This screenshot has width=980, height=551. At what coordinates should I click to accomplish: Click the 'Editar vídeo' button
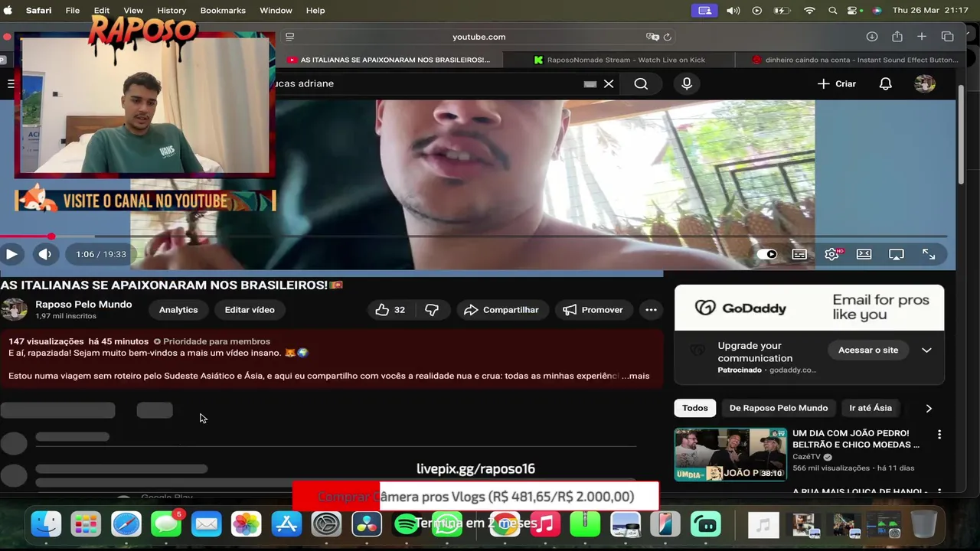coord(250,310)
